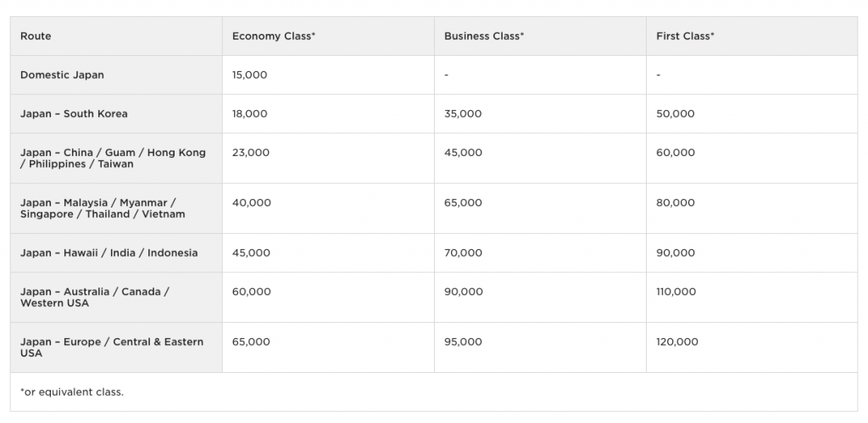
Task: Click the Economy Class column header
Action: (x=274, y=36)
